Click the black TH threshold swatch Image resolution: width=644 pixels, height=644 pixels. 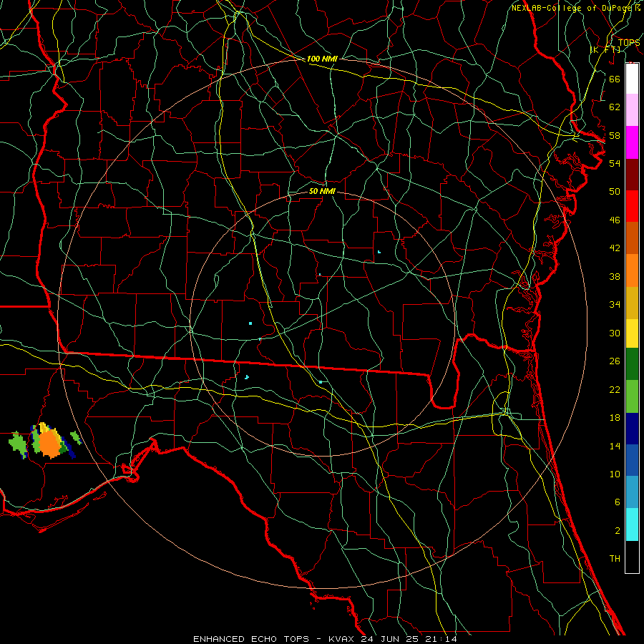click(x=632, y=556)
